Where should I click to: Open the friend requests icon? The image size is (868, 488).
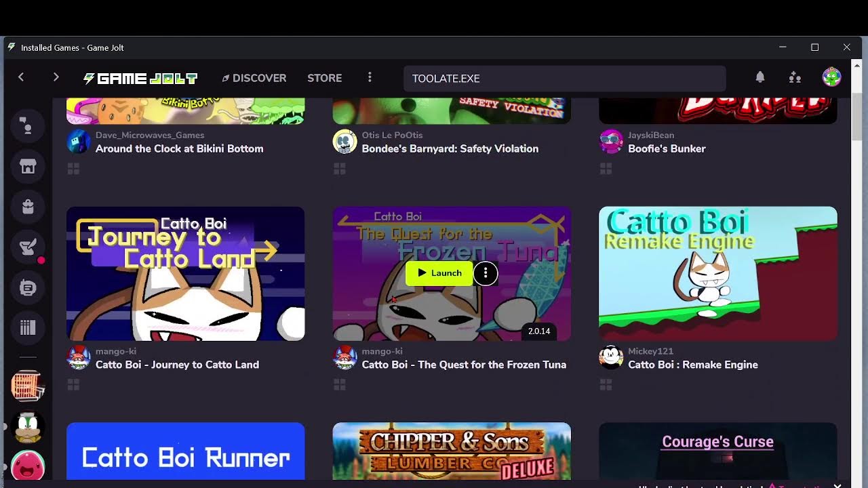[795, 77]
